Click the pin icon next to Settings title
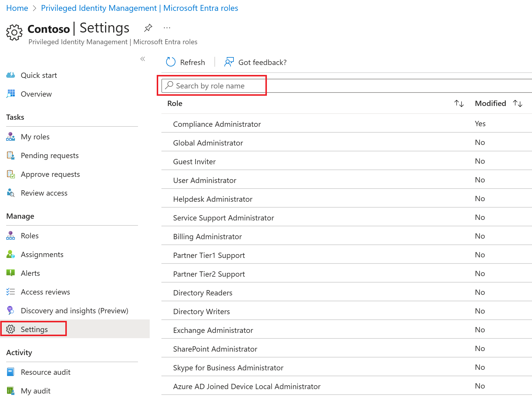This screenshot has width=532, height=397. [148, 28]
